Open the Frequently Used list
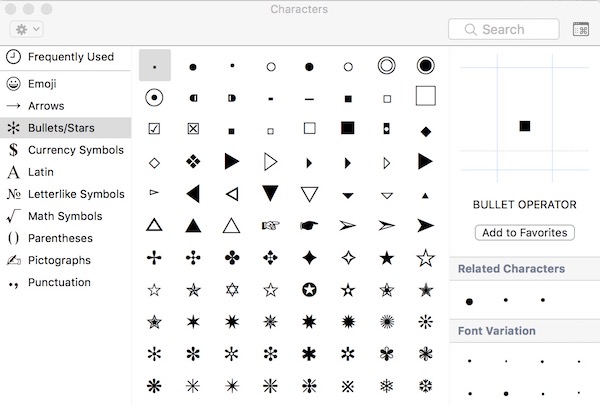Viewport: 600px width, 406px height. click(70, 57)
